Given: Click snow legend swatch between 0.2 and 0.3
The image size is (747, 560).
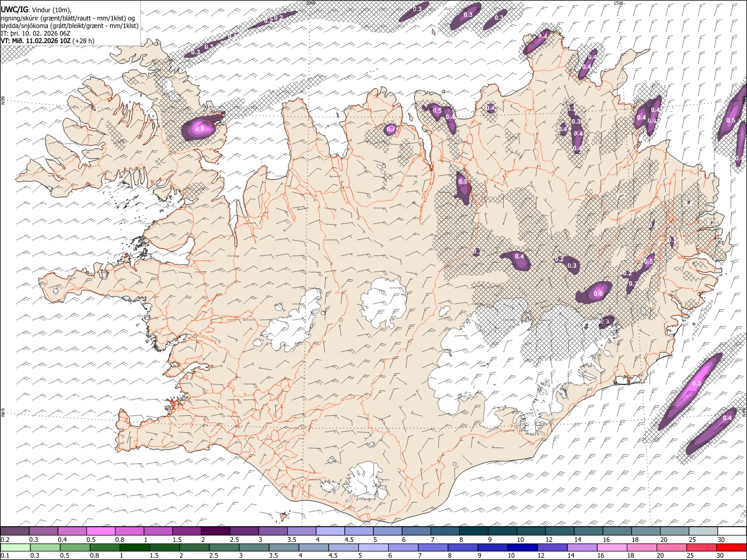Looking at the screenshot, I should pos(15,531).
